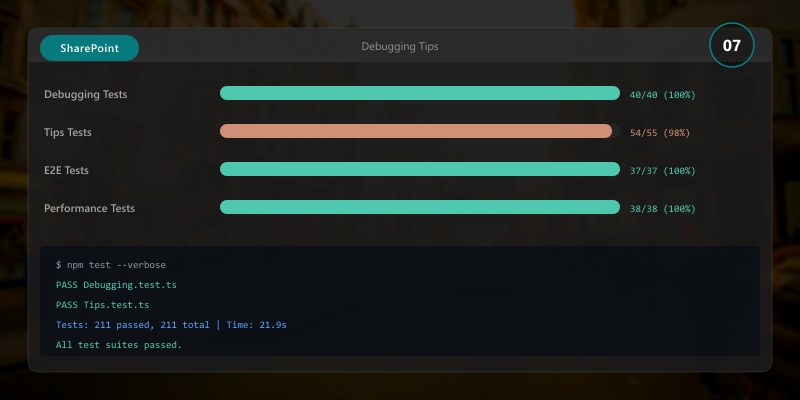Click the All test suites passed line
The width and height of the screenshot is (800, 400).
click(119, 345)
